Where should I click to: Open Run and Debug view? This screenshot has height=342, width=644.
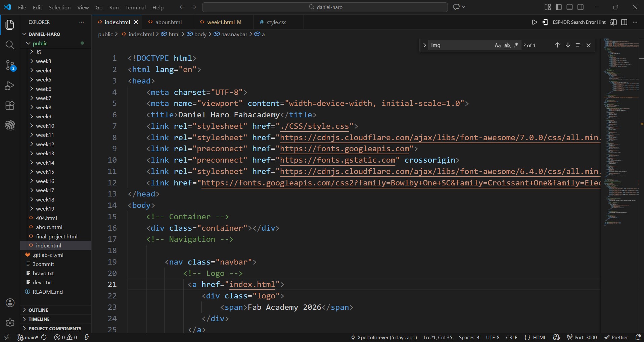[x=10, y=86]
